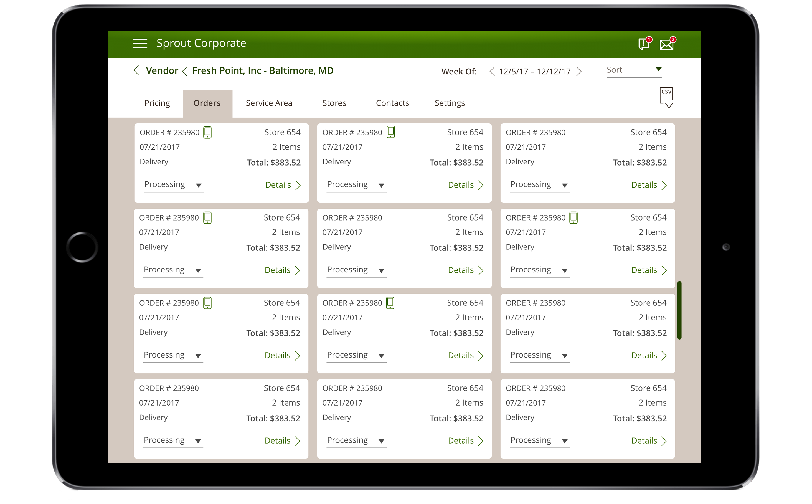Expand Processing status in third row, third column card
Screen dimensions: 812x504
pyautogui.click(x=539, y=356)
